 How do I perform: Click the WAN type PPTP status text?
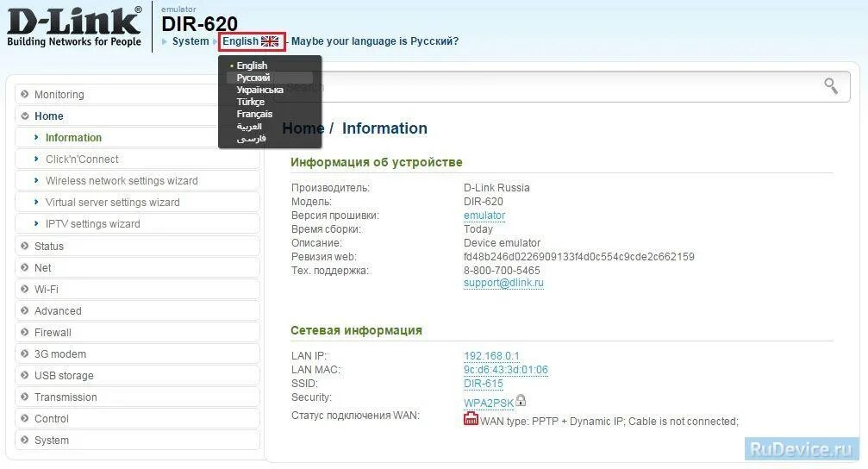[609, 422]
